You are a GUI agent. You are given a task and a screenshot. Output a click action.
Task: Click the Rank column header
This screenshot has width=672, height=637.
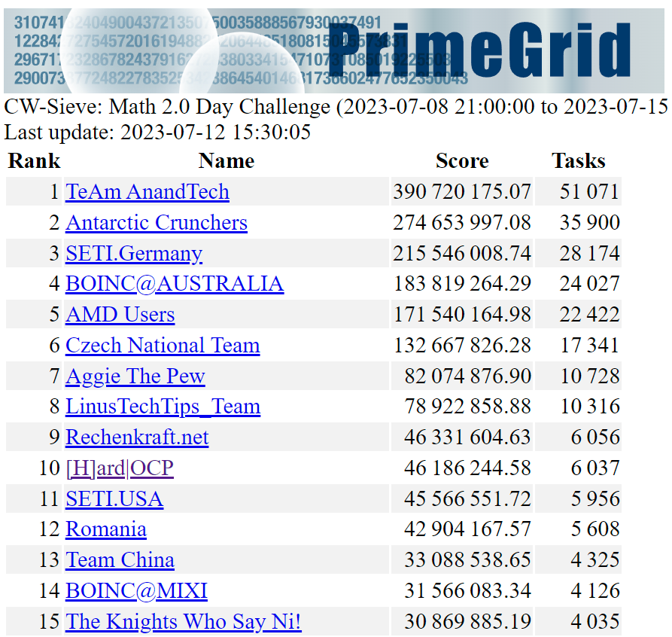point(35,161)
